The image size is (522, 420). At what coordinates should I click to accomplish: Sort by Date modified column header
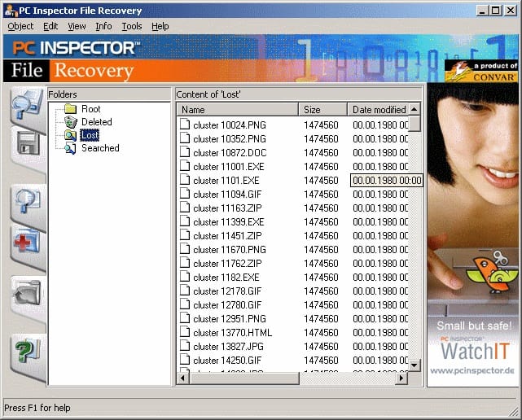click(x=378, y=110)
